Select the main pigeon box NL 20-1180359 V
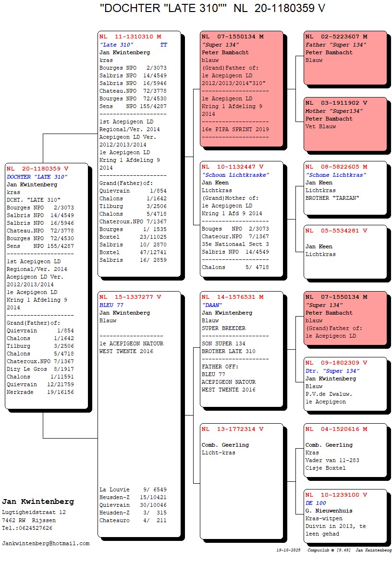The image size is (392, 563). pyautogui.click(x=47, y=286)
